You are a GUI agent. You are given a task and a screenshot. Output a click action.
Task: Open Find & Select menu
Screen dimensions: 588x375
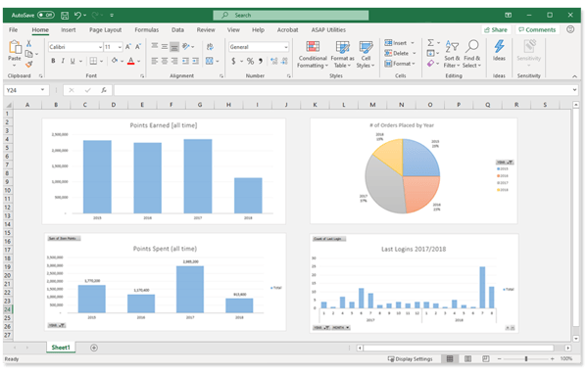point(471,54)
